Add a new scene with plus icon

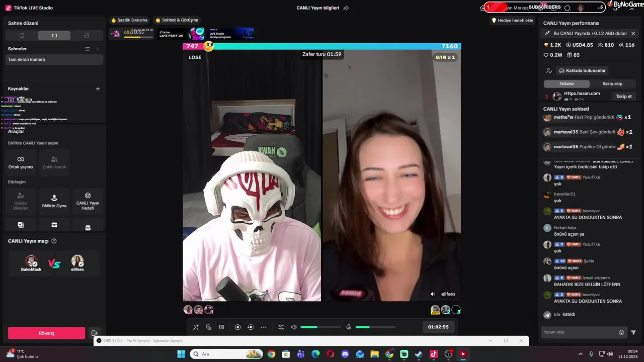click(98, 49)
